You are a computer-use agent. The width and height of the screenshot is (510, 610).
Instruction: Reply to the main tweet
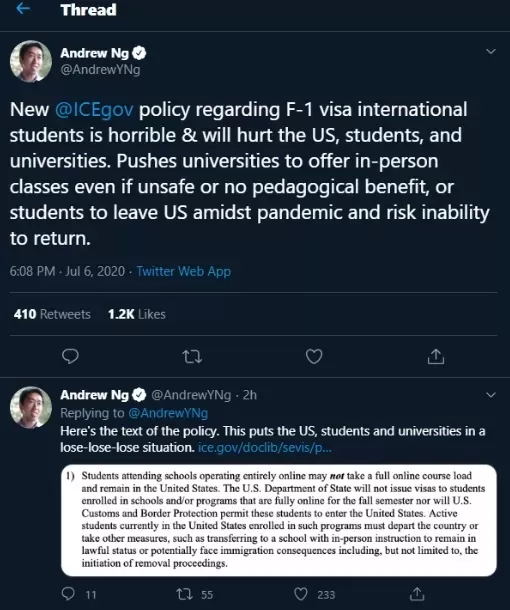(x=70, y=356)
